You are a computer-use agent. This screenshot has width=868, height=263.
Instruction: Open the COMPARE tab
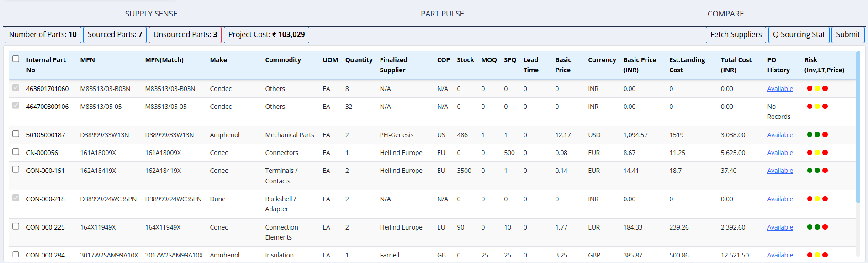[725, 14]
